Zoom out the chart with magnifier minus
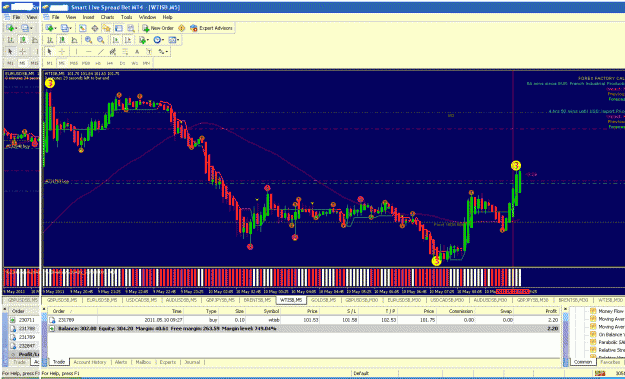The image size is (625, 379). (x=100, y=40)
